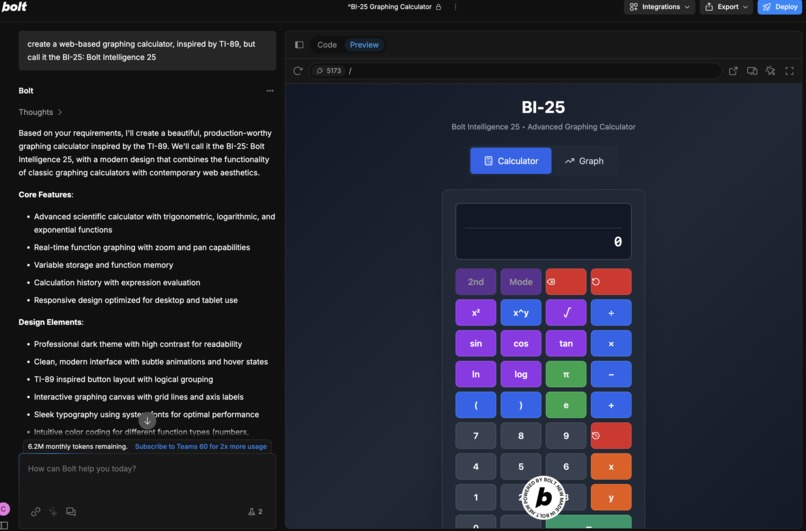806x531 pixels.
Task: Click the x^y key
Action: pyautogui.click(x=521, y=313)
